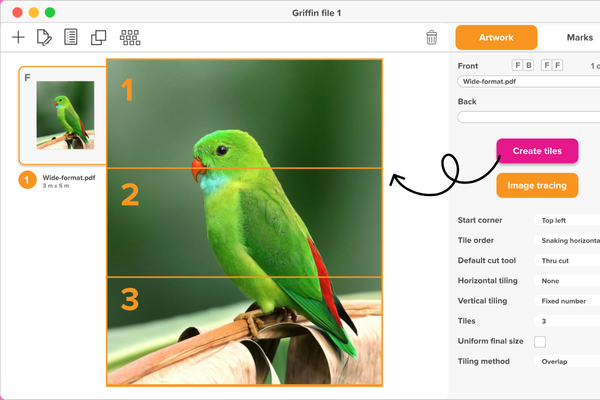600x400 pixels.
Task: Select the F F sides toggle
Action: point(552,65)
